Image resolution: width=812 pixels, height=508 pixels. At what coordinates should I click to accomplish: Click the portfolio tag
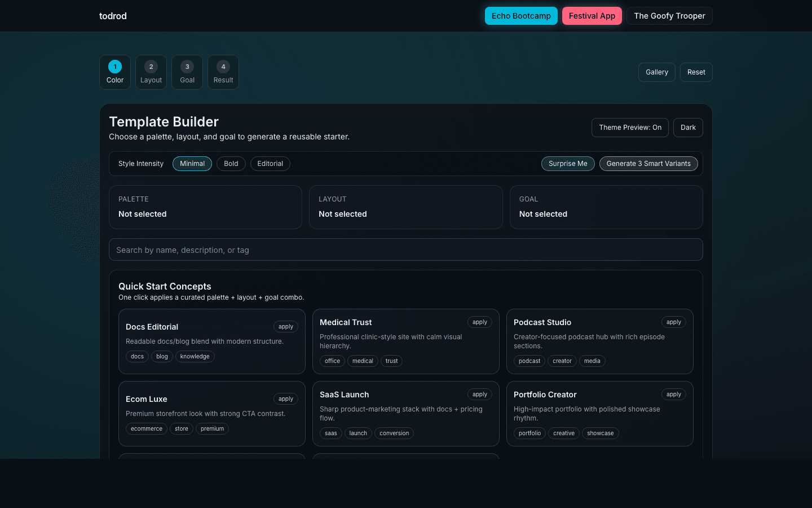click(529, 433)
